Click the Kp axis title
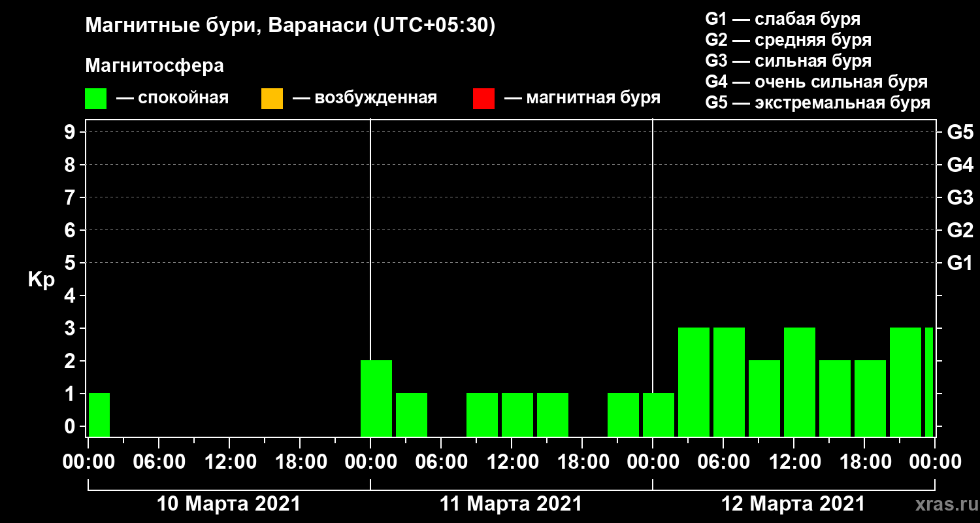980x523 pixels. [x=42, y=280]
